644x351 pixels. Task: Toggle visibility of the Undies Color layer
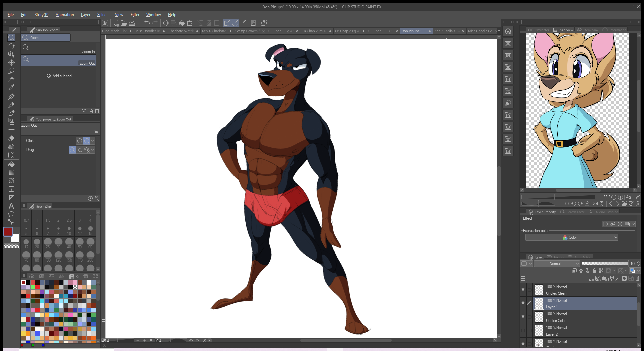(523, 317)
